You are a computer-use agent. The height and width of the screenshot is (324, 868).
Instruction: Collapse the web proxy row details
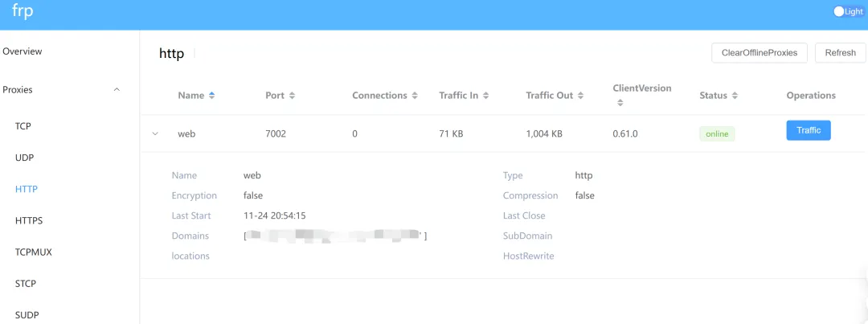click(x=156, y=133)
